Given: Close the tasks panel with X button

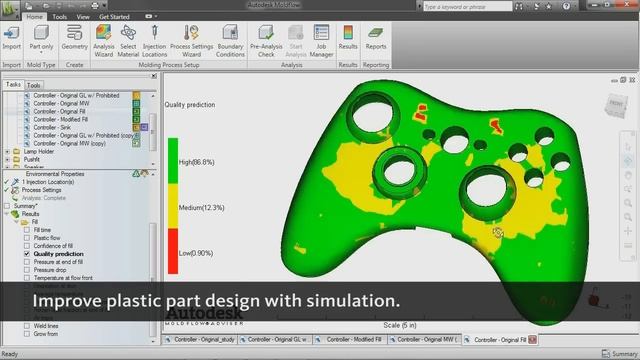Looking at the screenshot, I should (x=154, y=76).
